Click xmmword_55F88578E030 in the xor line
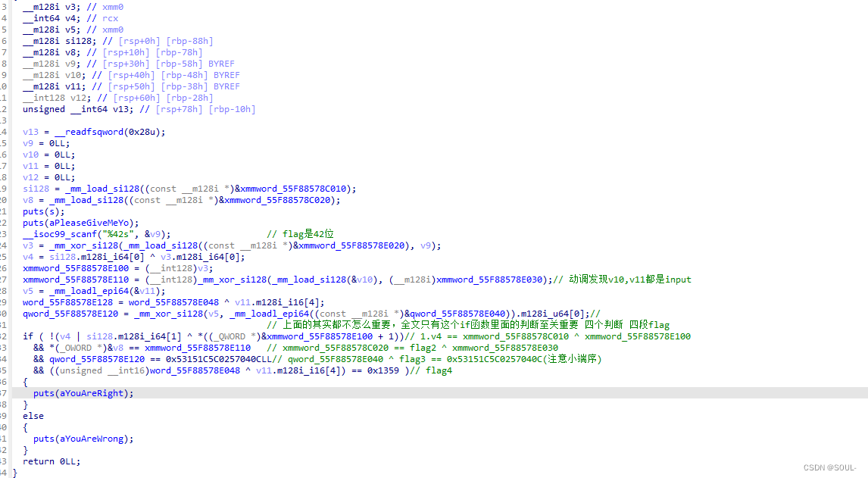Image resolution: width=868 pixels, height=478 pixels. (489, 280)
